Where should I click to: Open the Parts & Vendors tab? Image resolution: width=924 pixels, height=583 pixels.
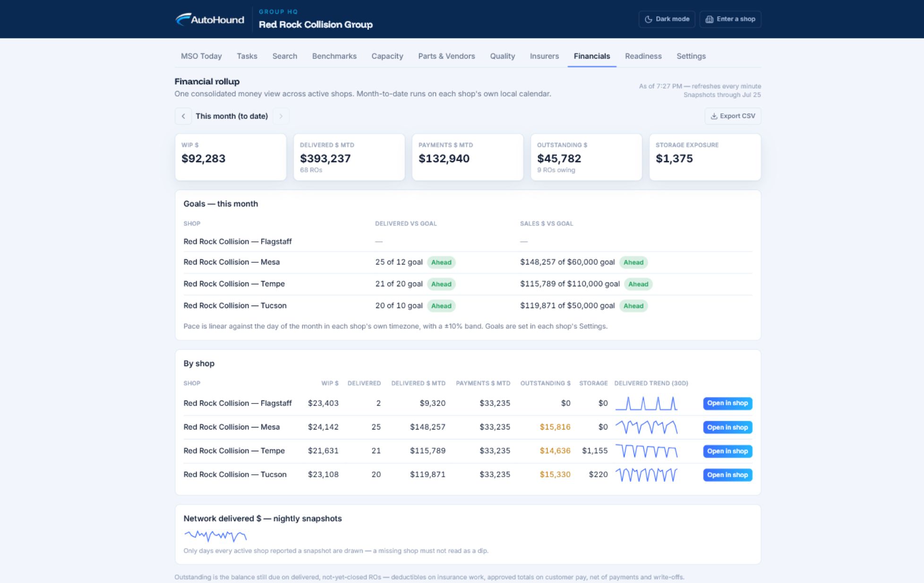point(446,56)
